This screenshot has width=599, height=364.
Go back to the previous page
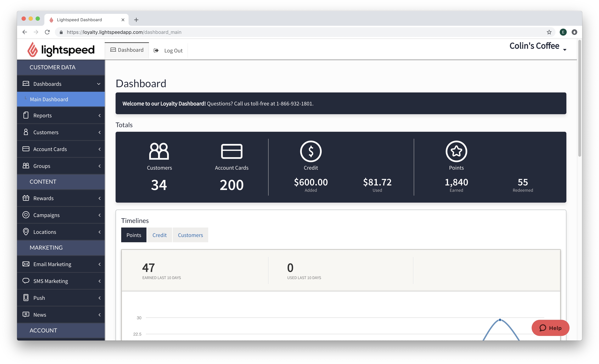pyautogui.click(x=25, y=32)
